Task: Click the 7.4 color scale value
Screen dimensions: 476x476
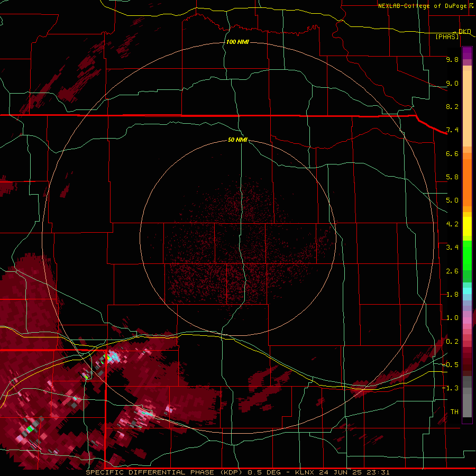Action: (x=452, y=130)
